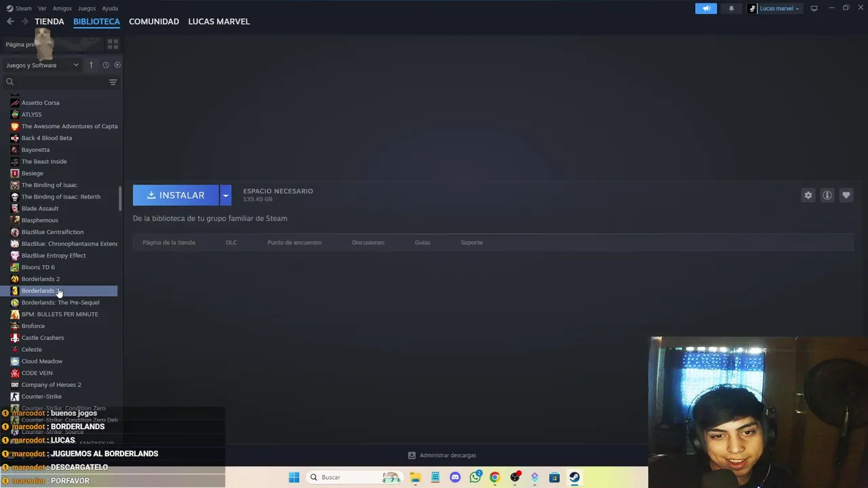The height and width of the screenshot is (488, 868).
Task: Open Discord from the taskbar
Action: (x=455, y=477)
